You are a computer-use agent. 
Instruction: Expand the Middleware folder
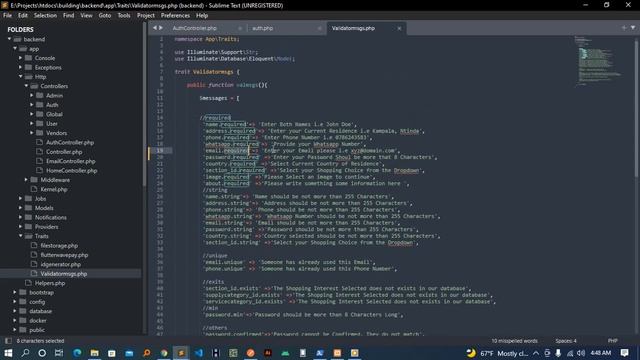pos(26,180)
